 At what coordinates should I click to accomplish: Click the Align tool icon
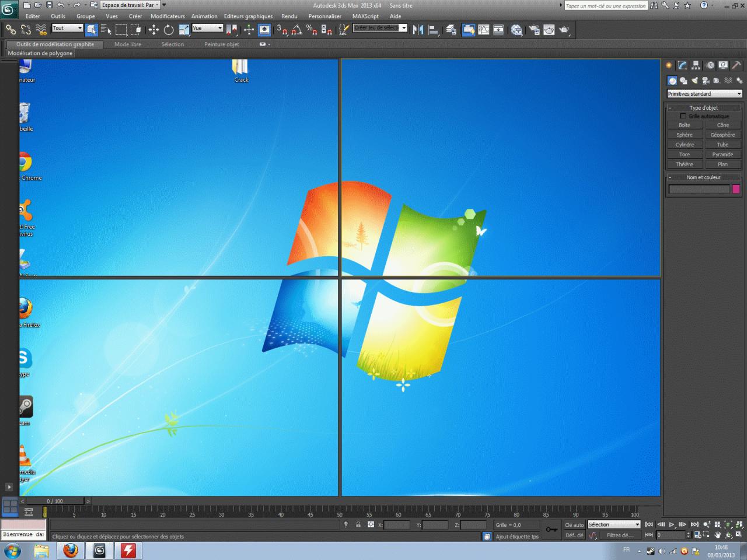click(x=434, y=30)
